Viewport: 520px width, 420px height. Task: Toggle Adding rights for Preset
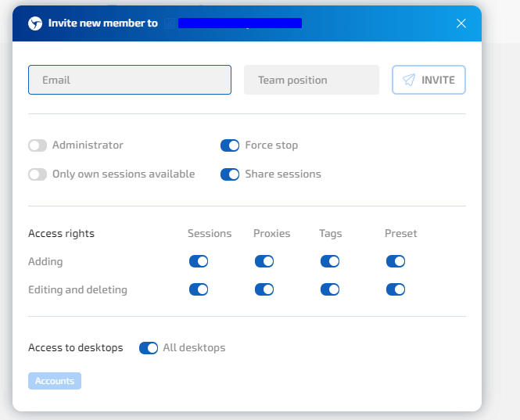coord(396,261)
